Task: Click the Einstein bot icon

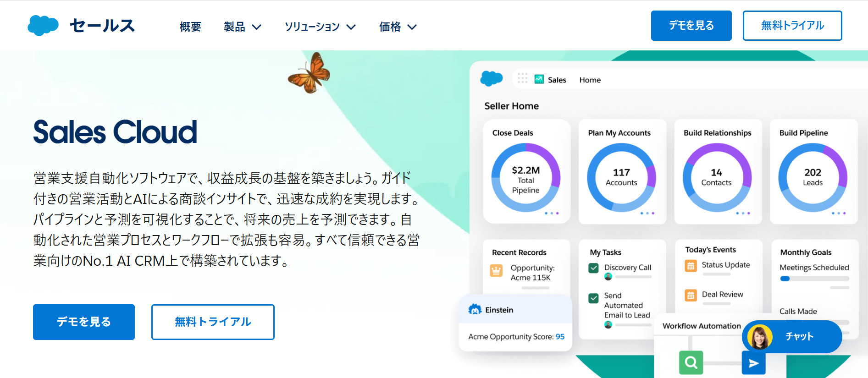Action: point(475,310)
